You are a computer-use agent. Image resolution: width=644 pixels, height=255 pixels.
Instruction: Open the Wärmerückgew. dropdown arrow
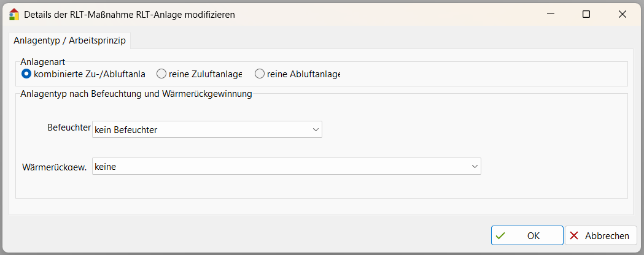(475, 166)
